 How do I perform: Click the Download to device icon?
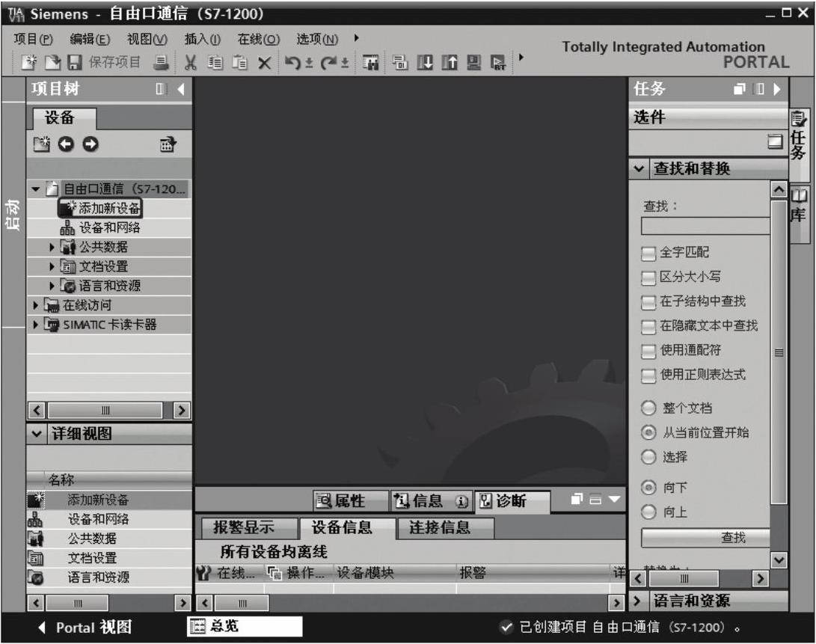click(x=425, y=63)
